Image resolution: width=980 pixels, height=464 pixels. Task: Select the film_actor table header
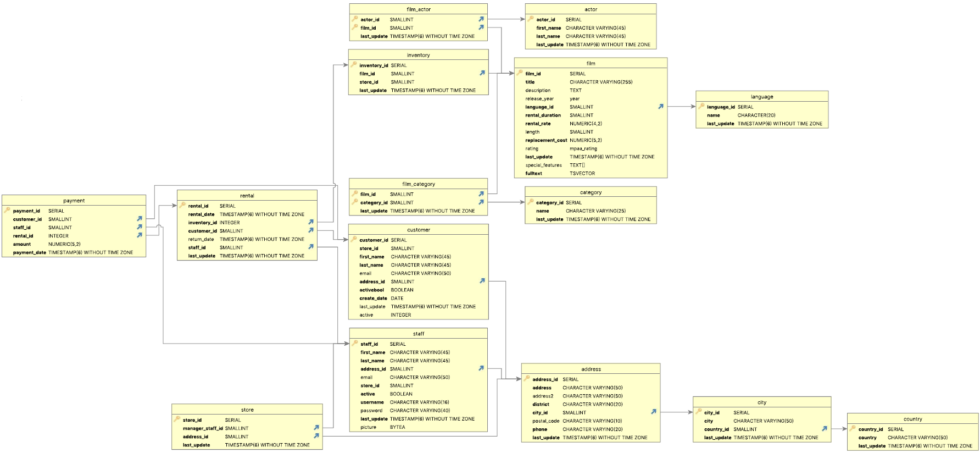(419, 9)
